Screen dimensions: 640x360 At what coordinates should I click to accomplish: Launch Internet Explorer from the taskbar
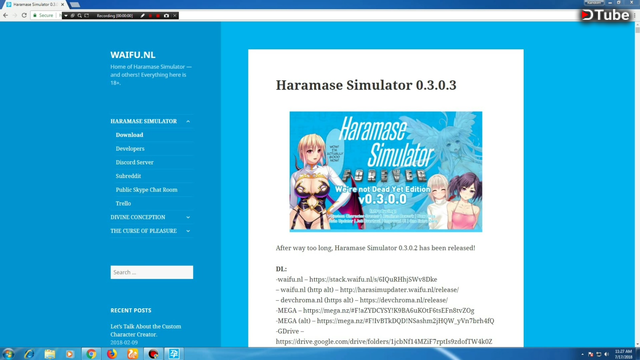pyautogui.click(x=29, y=354)
